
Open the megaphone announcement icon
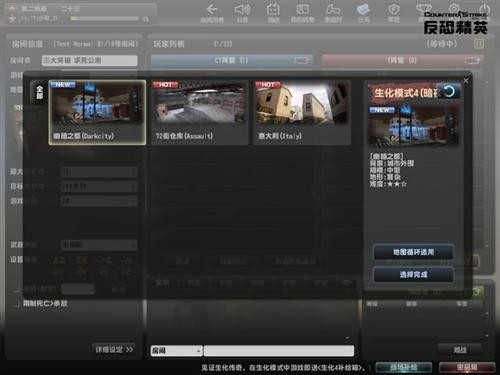point(242,9)
